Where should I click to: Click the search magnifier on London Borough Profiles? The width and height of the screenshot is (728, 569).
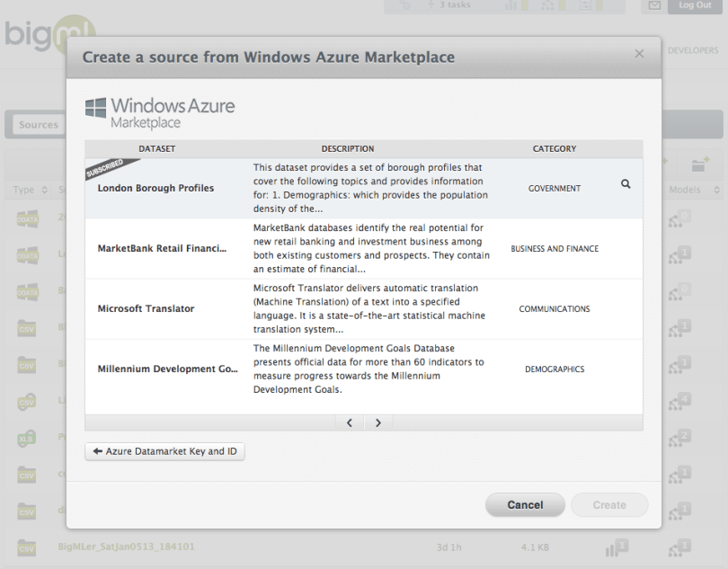[x=626, y=182]
